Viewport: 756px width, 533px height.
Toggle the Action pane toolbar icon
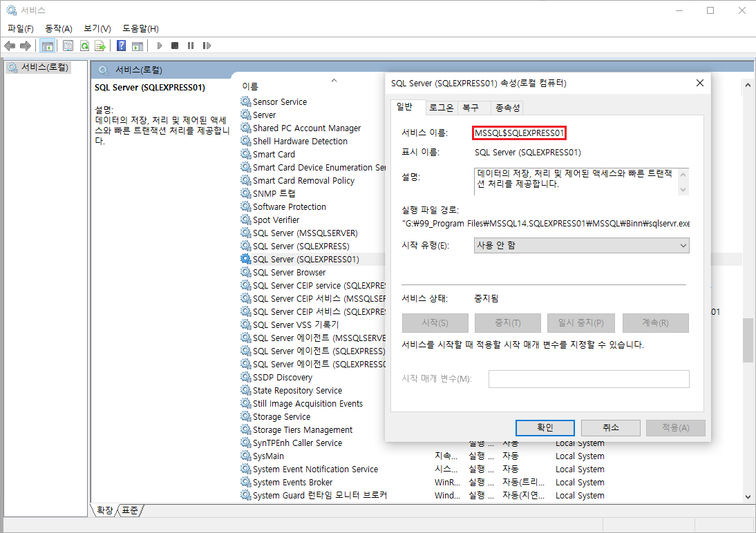click(x=138, y=46)
